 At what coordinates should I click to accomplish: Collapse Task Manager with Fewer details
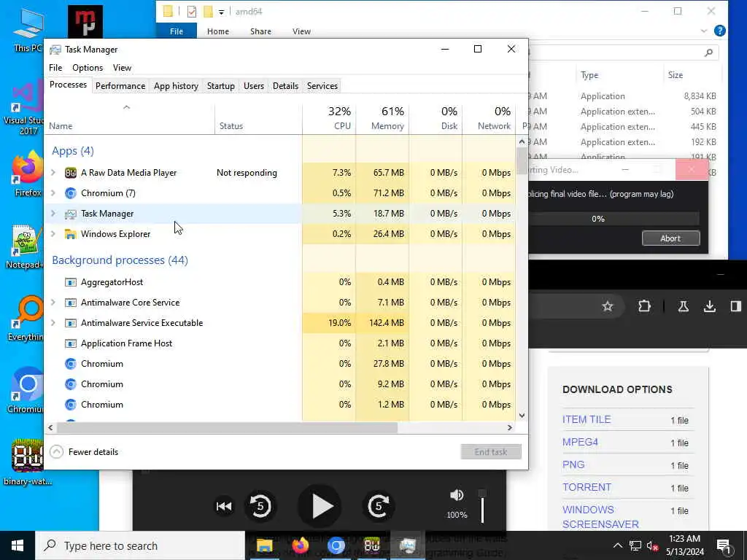click(x=84, y=452)
